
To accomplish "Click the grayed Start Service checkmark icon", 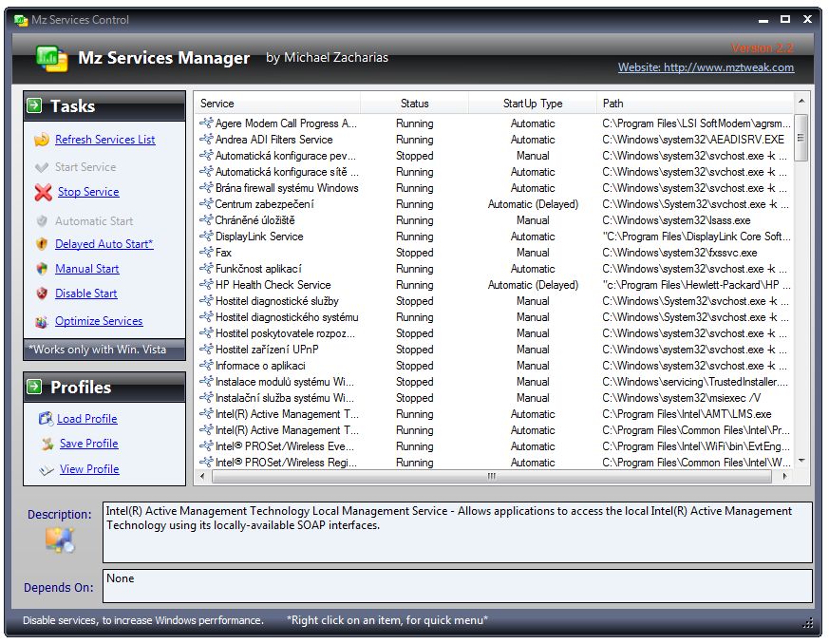I will (x=42, y=167).
